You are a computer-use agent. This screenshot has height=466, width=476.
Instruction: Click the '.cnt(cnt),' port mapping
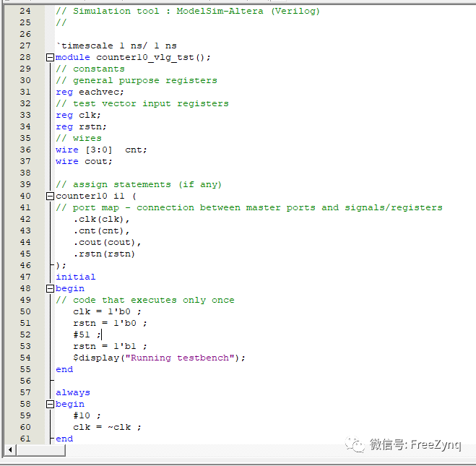[101, 231]
